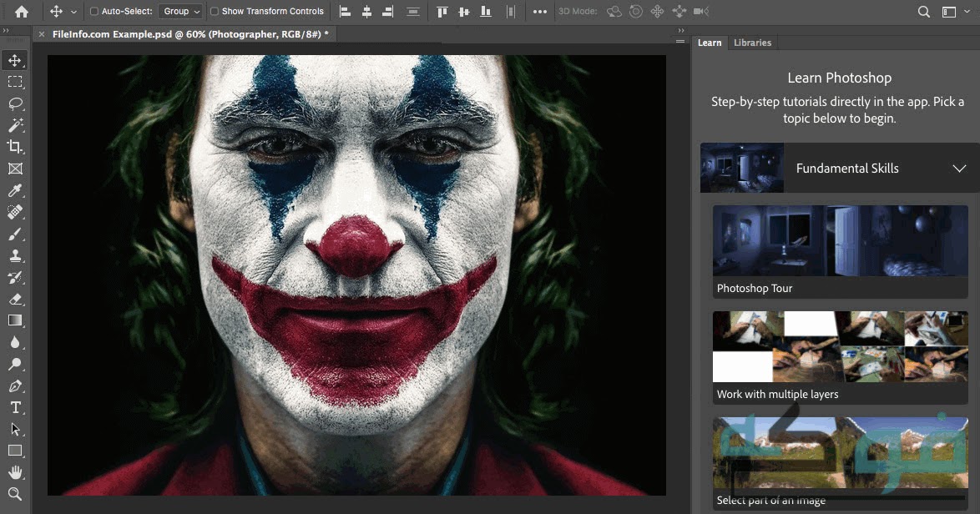Select the Pen tool
The image size is (980, 514).
[15, 386]
